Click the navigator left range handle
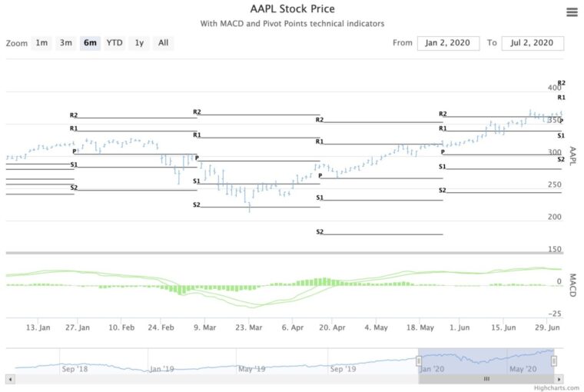Viewport: 584px width, 392px height. point(420,360)
